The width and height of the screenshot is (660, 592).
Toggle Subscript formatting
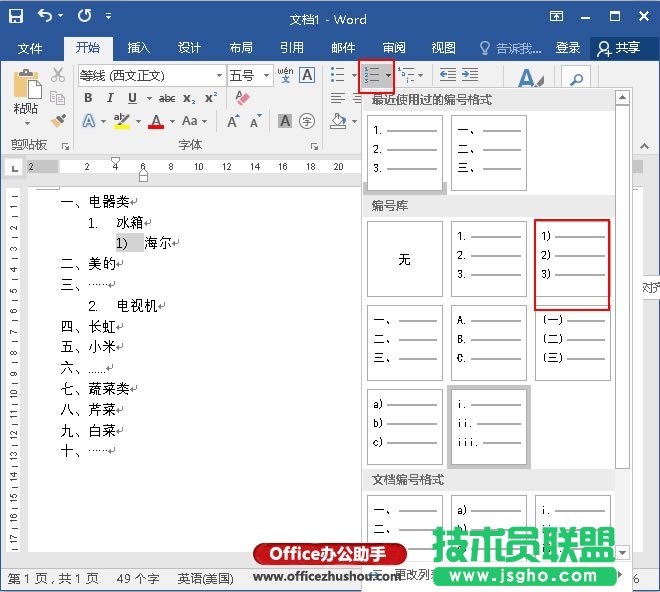(x=189, y=99)
